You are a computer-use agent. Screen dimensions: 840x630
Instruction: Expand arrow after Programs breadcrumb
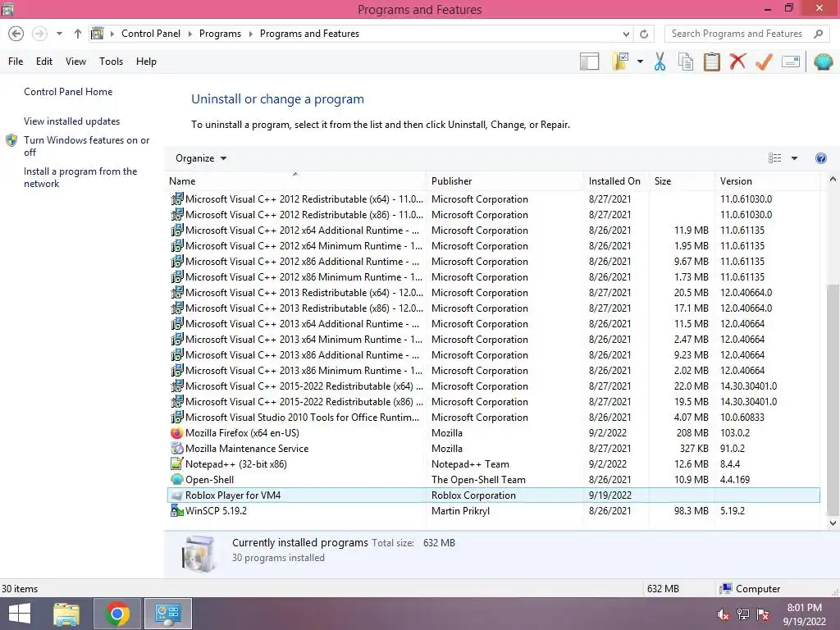[250, 34]
